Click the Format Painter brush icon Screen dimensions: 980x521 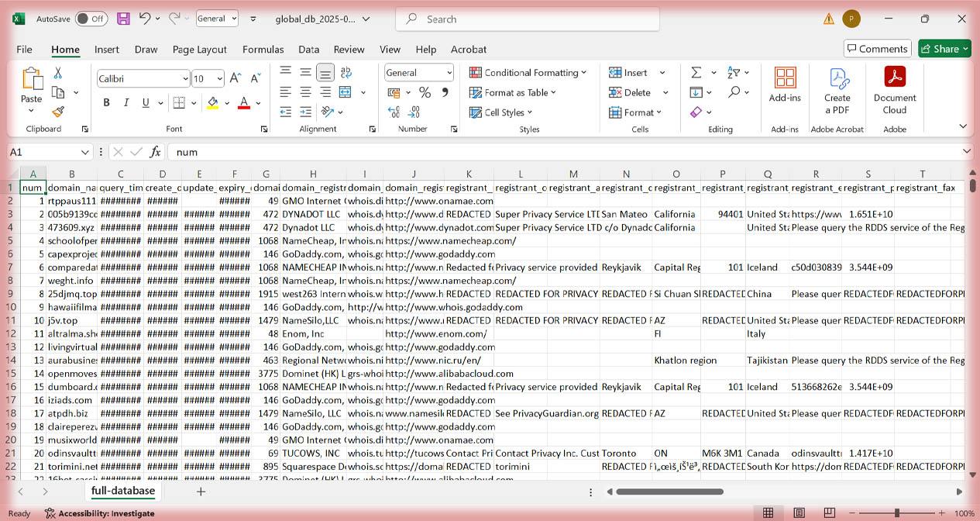(x=58, y=112)
